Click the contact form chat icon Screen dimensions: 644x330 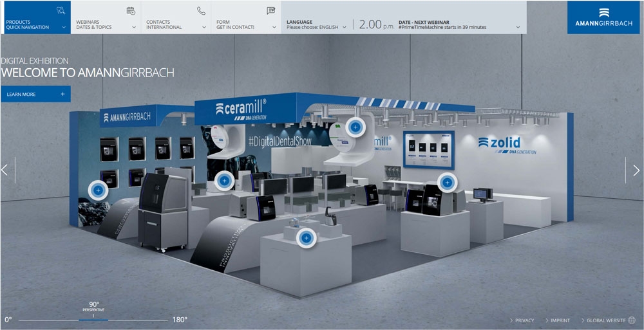pyautogui.click(x=270, y=11)
